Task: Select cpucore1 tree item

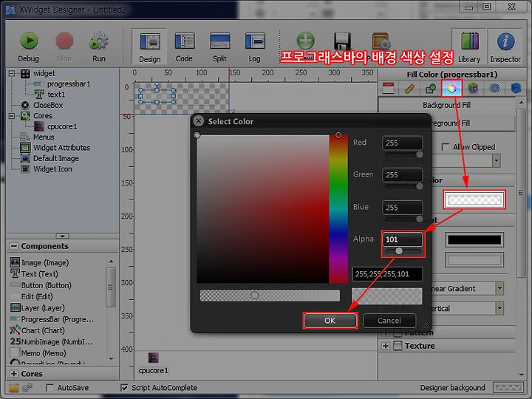Action: [62, 126]
